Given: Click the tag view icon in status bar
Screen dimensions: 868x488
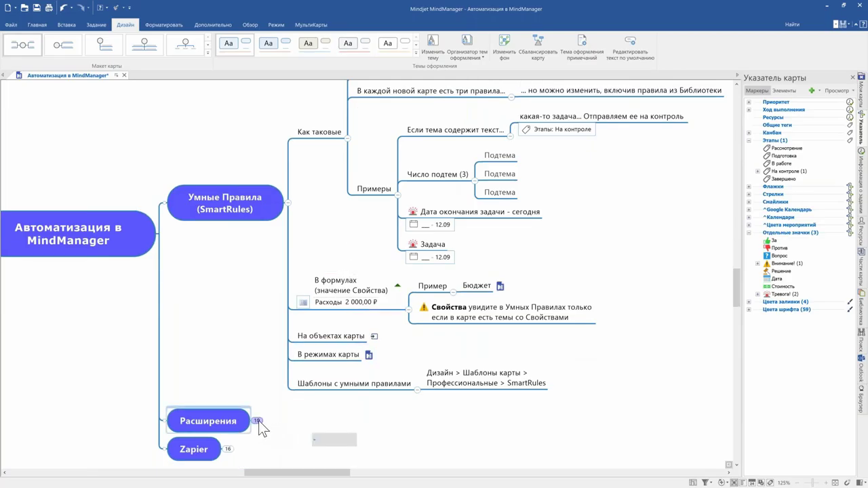Looking at the screenshot, I should [770, 483].
